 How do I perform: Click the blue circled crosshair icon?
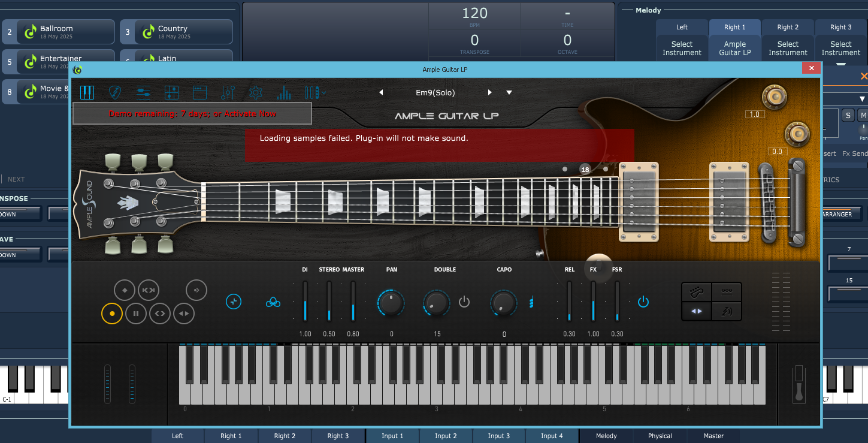coord(234,302)
